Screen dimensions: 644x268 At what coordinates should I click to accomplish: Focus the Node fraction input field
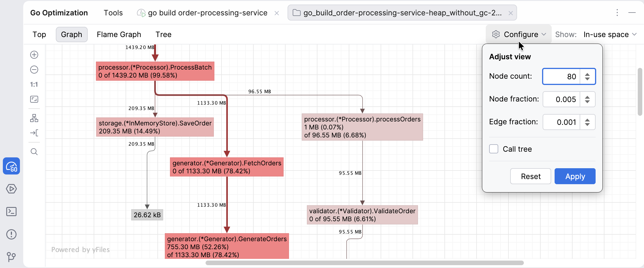pyautogui.click(x=561, y=99)
